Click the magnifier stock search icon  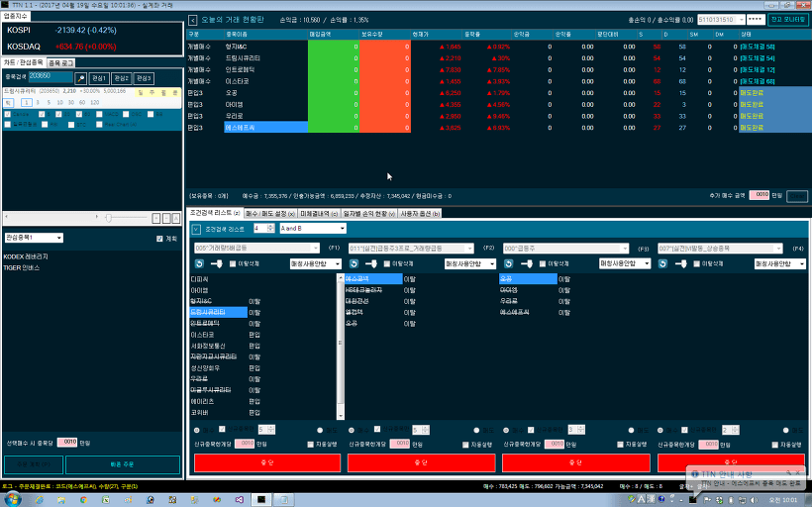coord(81,78)
